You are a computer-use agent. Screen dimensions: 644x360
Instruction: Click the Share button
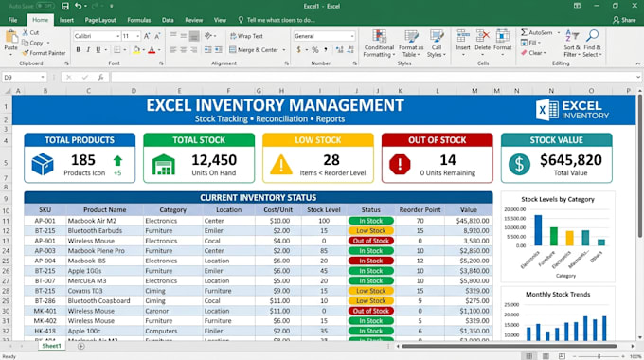(x=624, y=20)
